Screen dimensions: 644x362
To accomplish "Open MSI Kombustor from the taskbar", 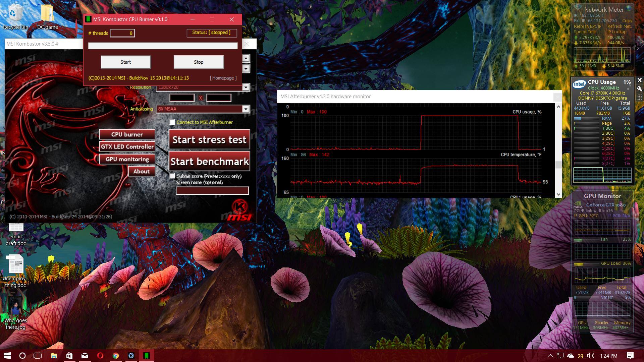I will (x=131, y=356).
